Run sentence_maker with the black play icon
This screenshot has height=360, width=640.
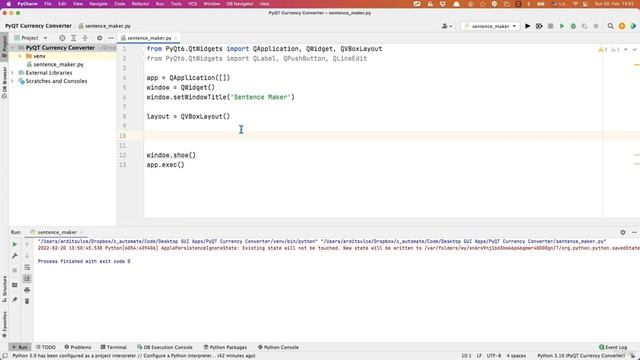point(527,26)
